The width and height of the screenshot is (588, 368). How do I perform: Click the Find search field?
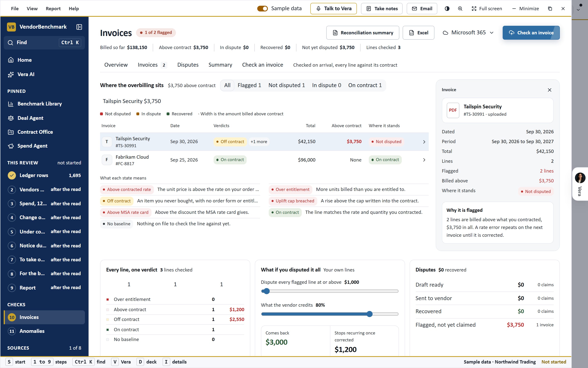tap(44, 43)
